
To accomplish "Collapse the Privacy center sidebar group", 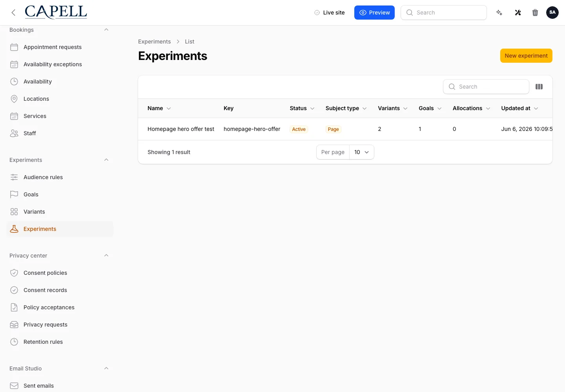I will 106,256.
